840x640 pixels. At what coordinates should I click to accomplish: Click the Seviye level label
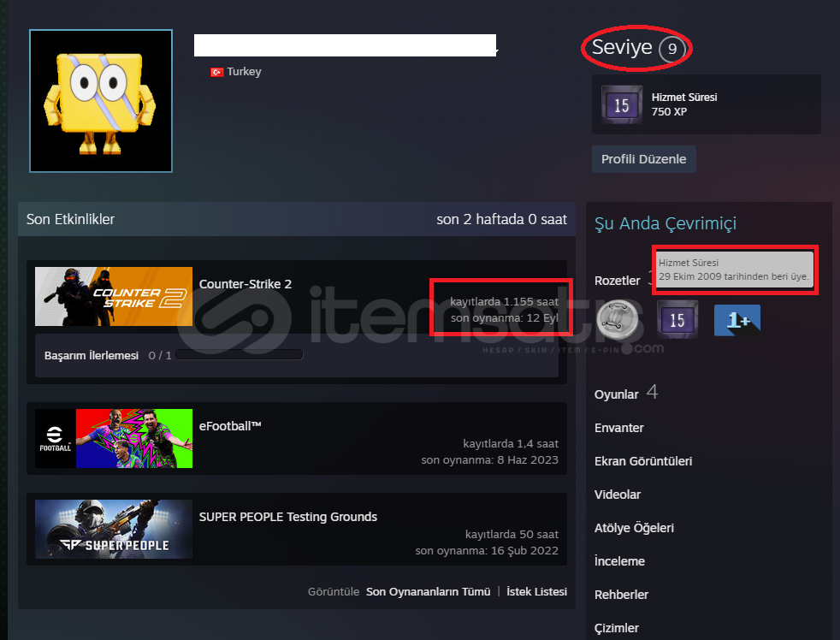pyautogui.click(x=622, y=47)
